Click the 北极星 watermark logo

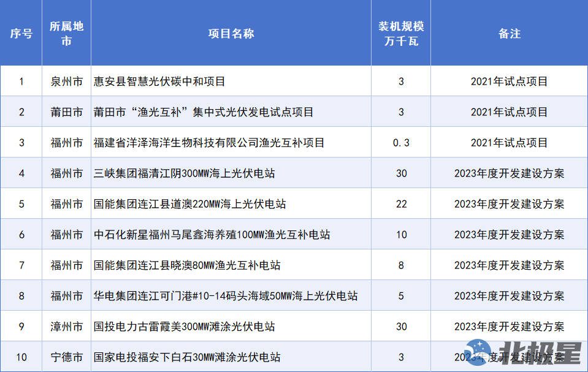pyautogui.click(x=523, y=354)
